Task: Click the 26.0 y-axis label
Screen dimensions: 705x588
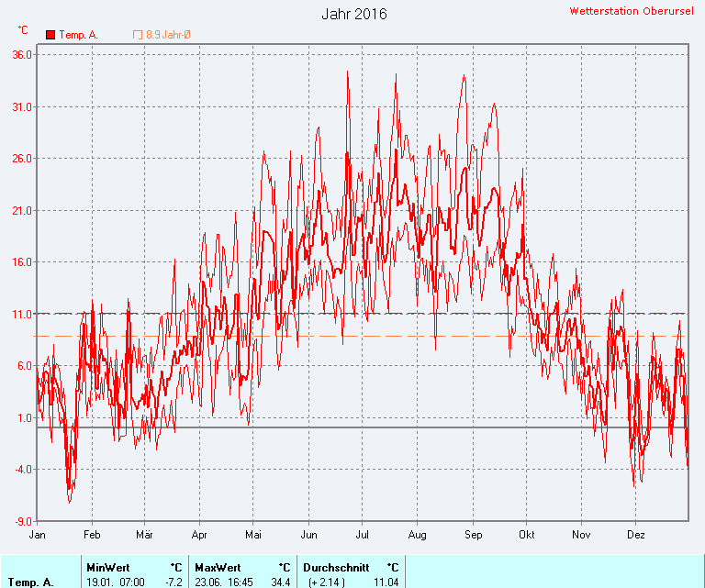Action: 22,159
